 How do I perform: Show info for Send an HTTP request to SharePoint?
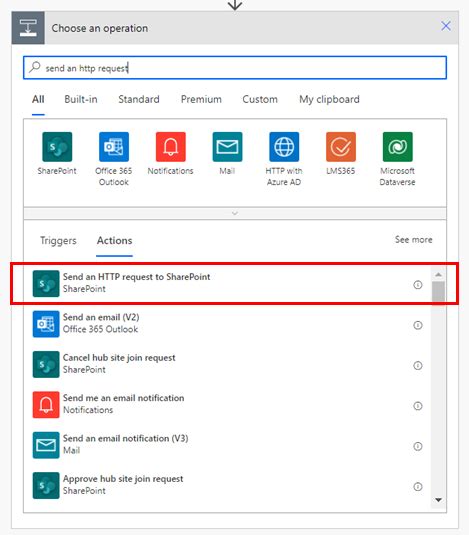click(417, 285)
